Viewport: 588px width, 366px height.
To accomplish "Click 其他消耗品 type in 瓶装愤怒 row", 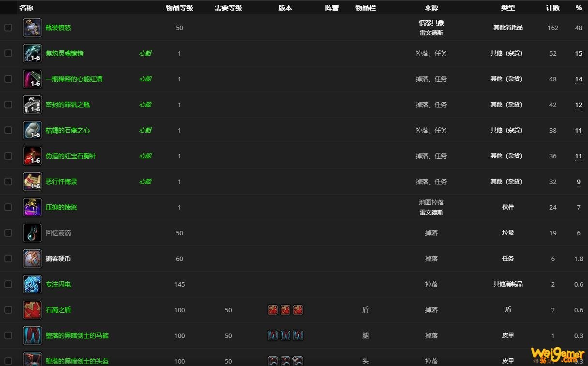I will [x=508, y=28].
